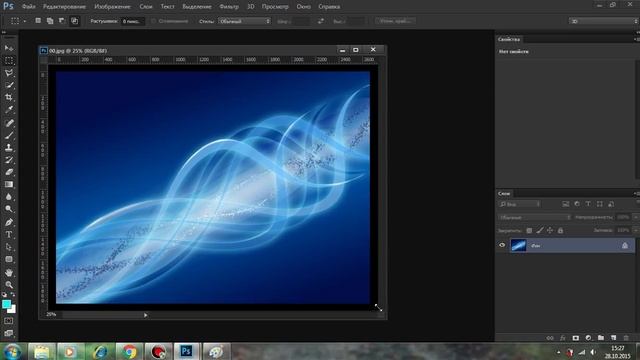Open the layer filter type dropdown
Image resolution: width=640 pixels, height=360 pixels.
[520, 204]
